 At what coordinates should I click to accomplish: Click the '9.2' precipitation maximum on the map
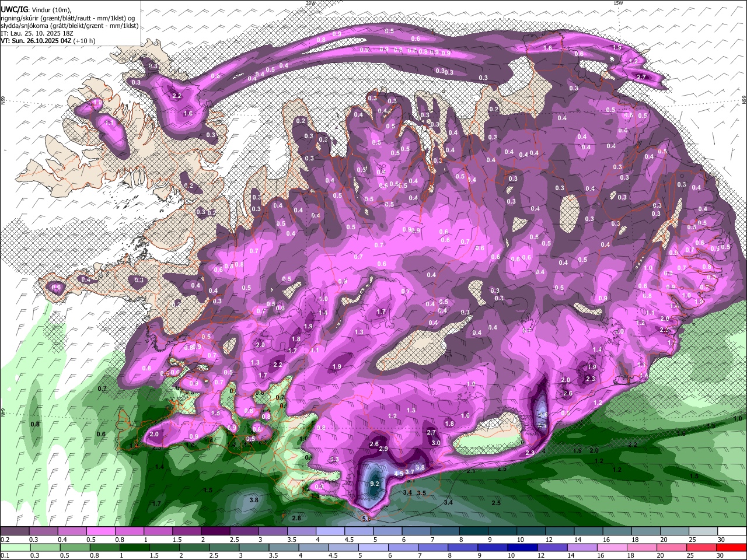(375, 484)
